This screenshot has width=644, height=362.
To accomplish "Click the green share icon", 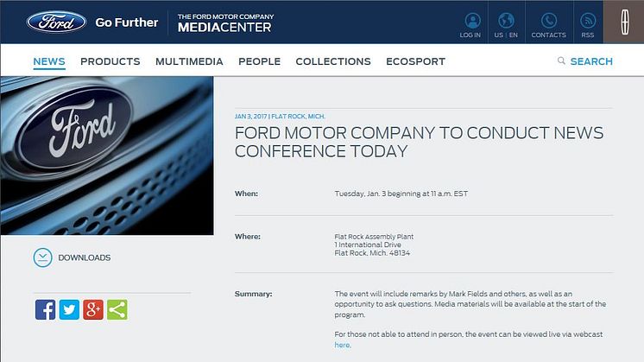I will (117, 309).
